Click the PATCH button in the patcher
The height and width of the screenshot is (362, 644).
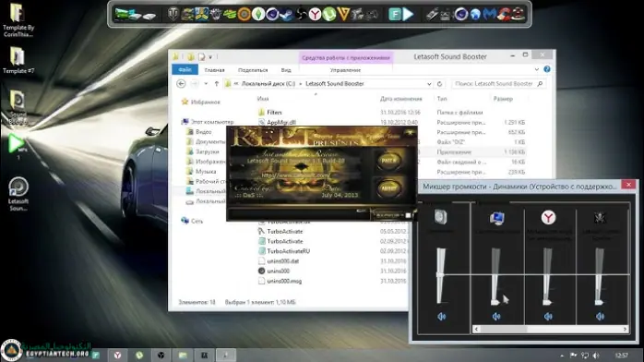point(388,161)
